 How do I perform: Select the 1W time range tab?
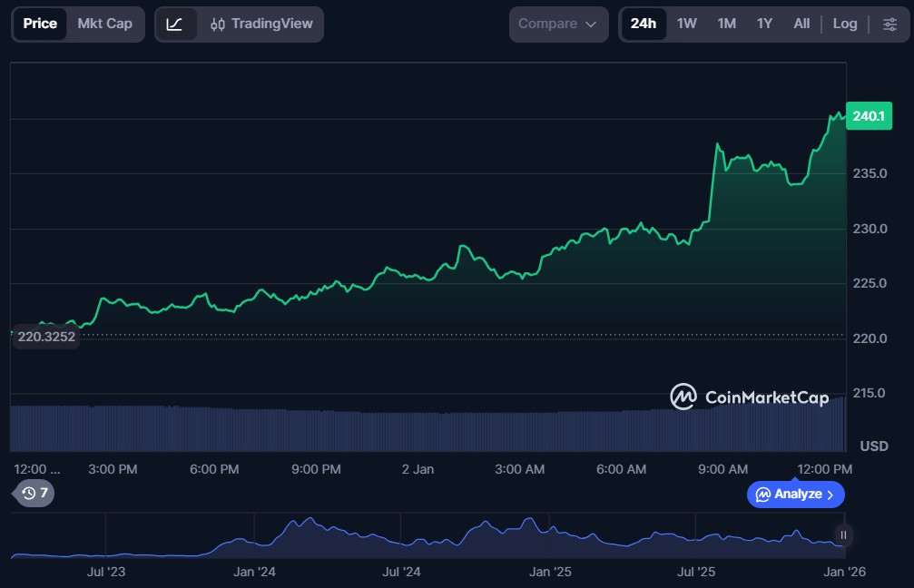[x=687, y=24]
